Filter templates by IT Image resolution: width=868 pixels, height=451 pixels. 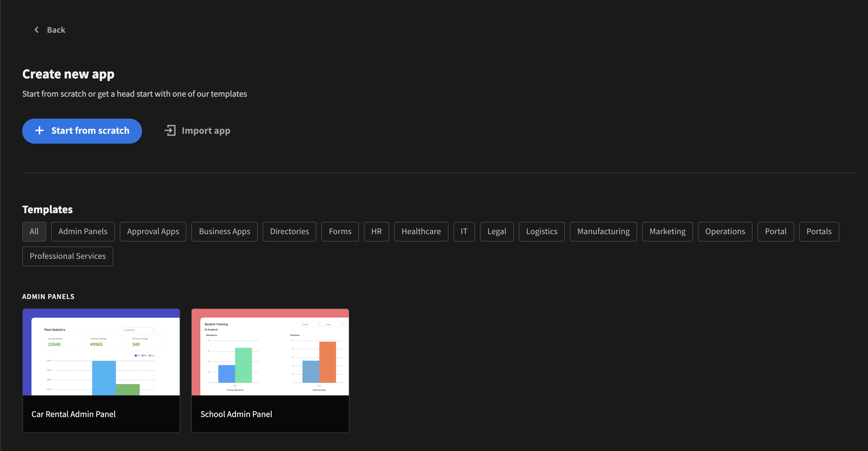click(x=464, y=231)
